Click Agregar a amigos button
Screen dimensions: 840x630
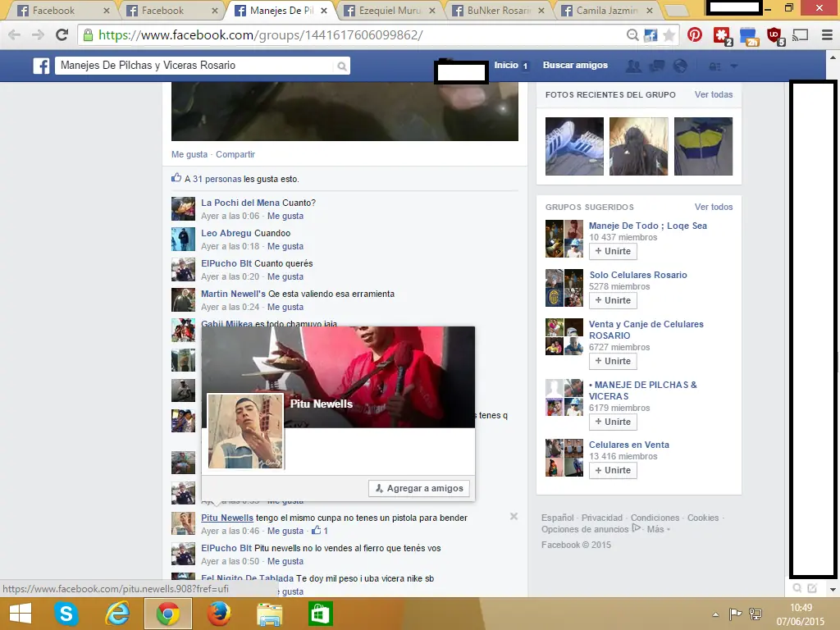point(419,488)
